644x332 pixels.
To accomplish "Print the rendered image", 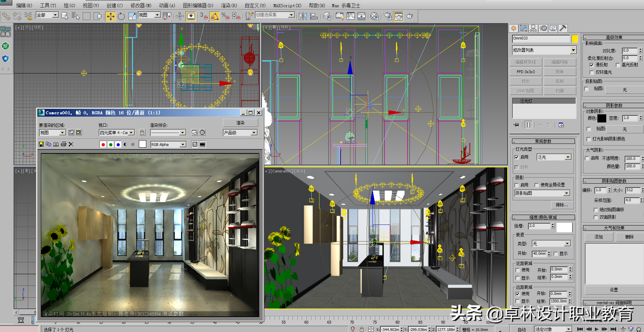I will (63, 144).
